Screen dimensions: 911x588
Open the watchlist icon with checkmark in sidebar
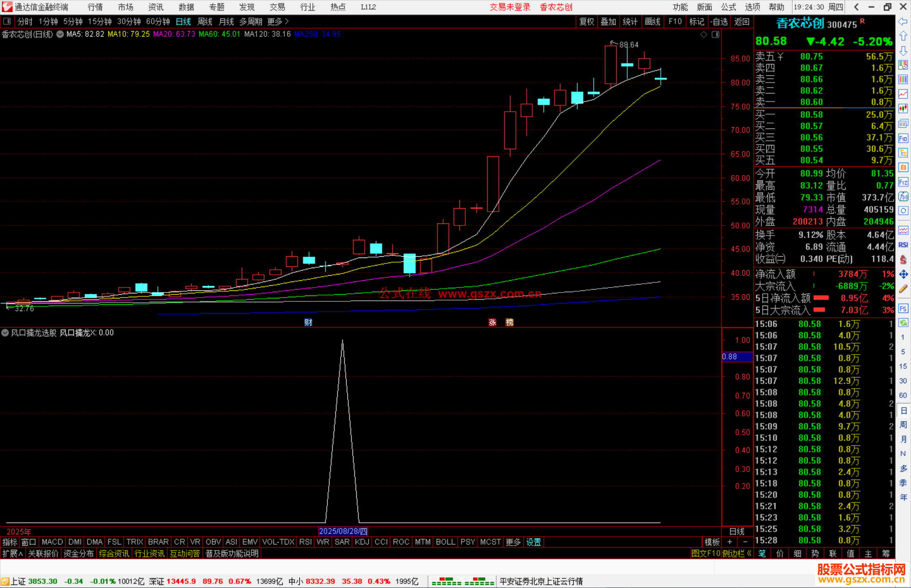(x=903, y=65)
